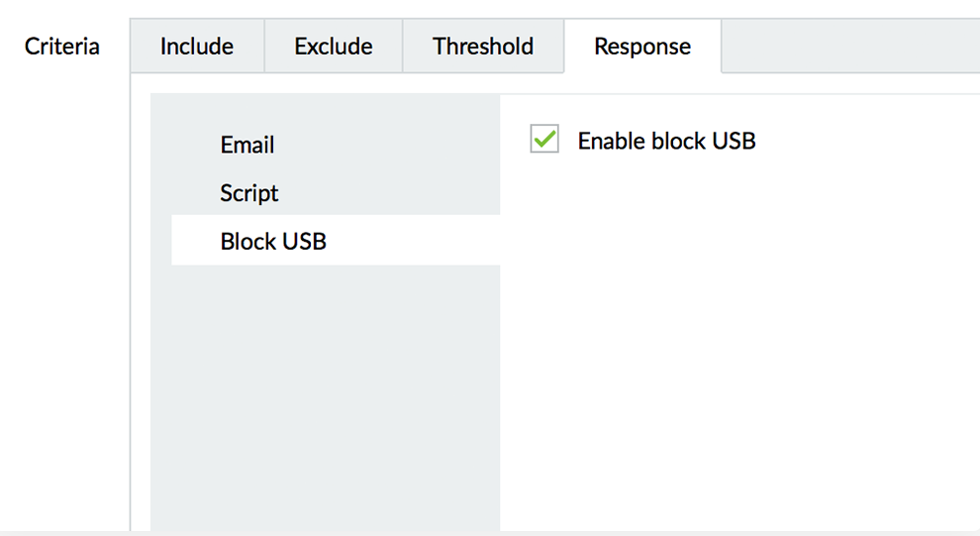Click the Criteria label

tap(62, 47)
